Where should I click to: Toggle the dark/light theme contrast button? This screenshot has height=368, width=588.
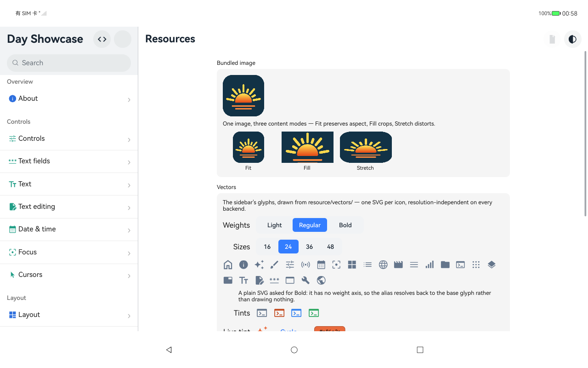point(572,39)
